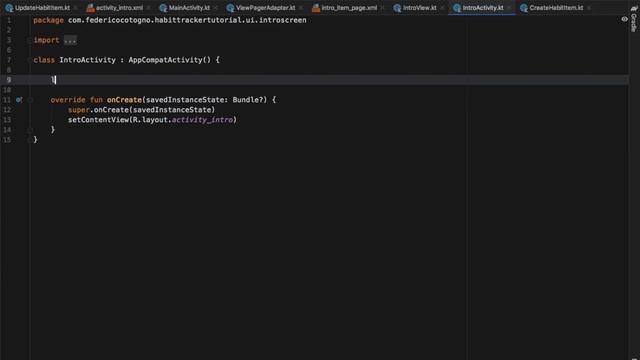Viewport: 640px width, 360px height.
Task: Click setContentView call on line 13
Action: 98,120
